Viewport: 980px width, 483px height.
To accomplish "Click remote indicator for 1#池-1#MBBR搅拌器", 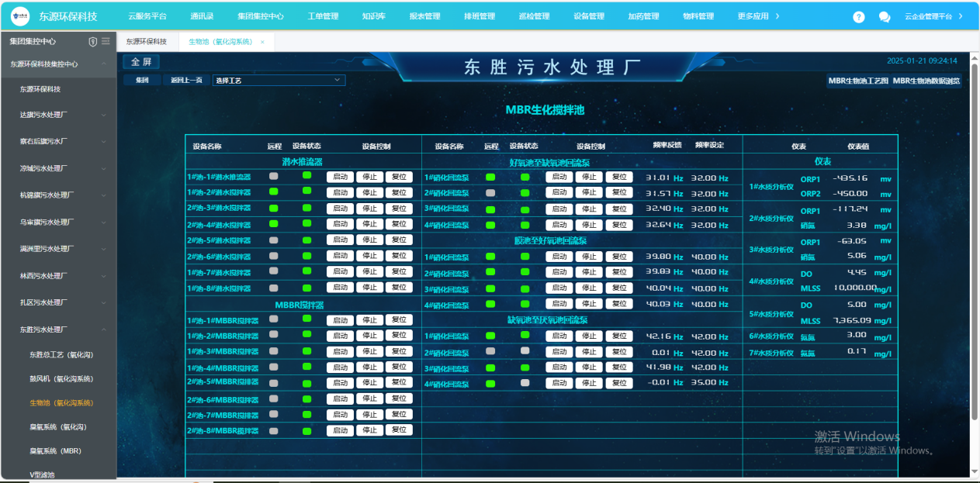I will pos(273,319).
